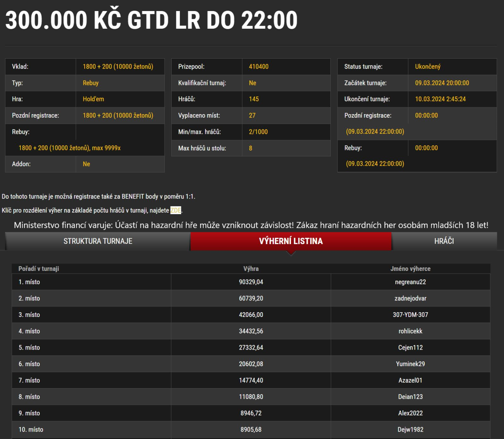The width and height of the screenshot is (504, 439).
Task: Click the '7. místo' row label
Action: 29,380
